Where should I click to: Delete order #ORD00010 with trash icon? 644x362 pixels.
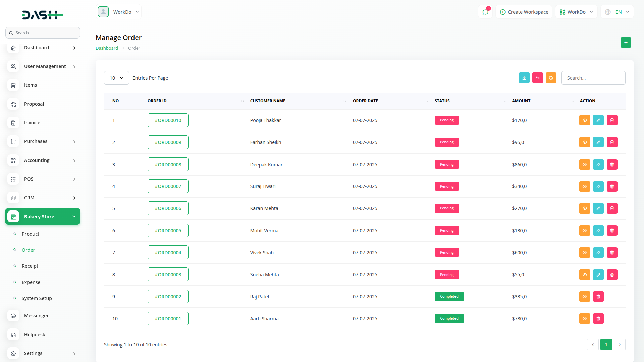click(612, 120)
